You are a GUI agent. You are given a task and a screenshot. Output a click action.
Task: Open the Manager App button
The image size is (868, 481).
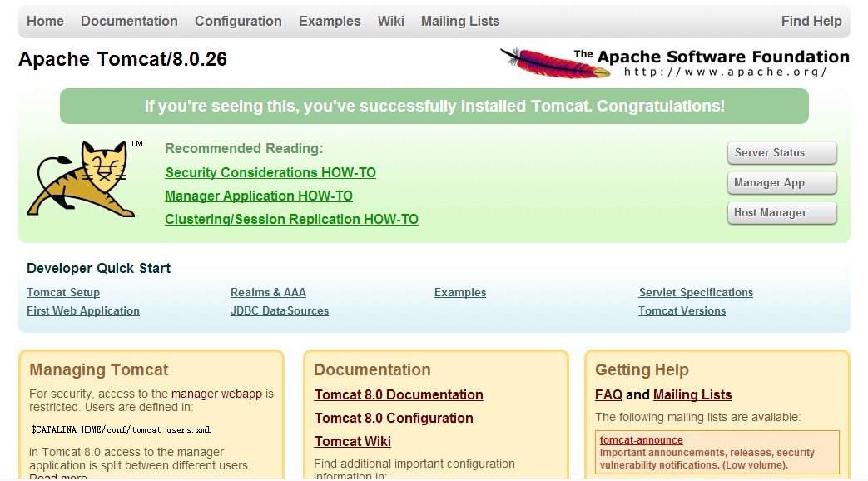coord(781,182)
